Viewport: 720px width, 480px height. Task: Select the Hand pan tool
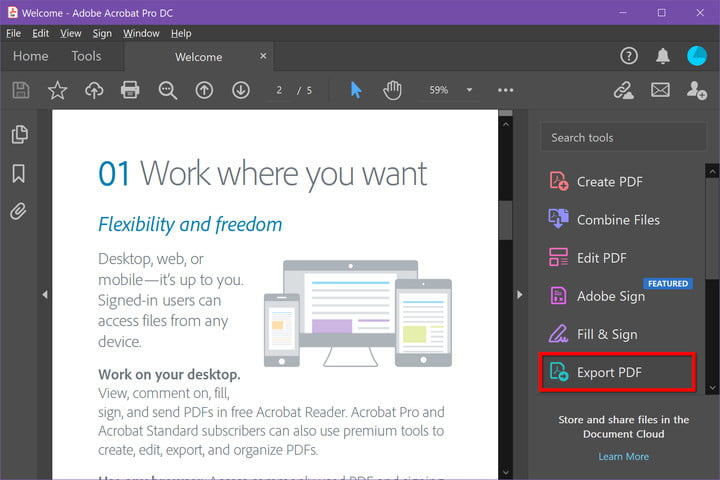tap(392, 90)
